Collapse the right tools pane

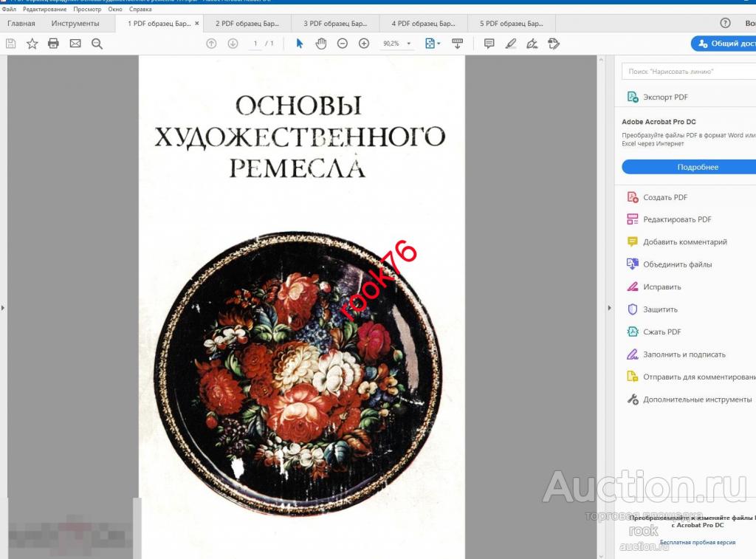[609, 307]
